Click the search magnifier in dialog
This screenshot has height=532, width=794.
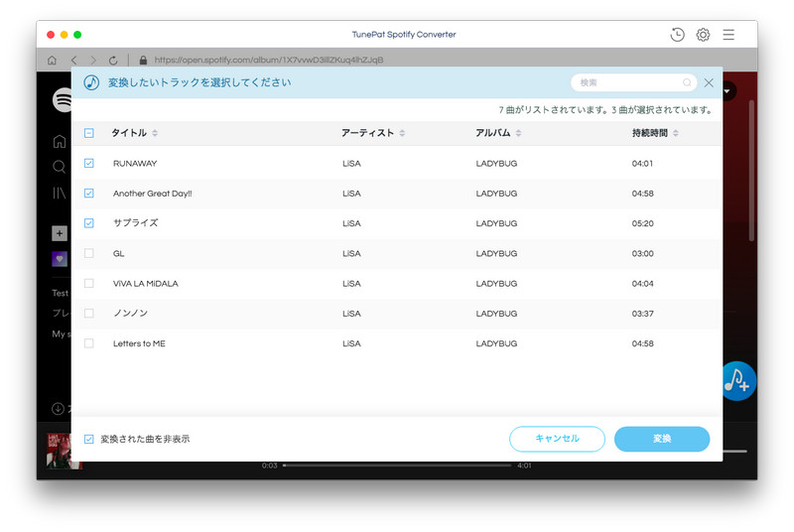pyautogui.click(x=687, y=82)
